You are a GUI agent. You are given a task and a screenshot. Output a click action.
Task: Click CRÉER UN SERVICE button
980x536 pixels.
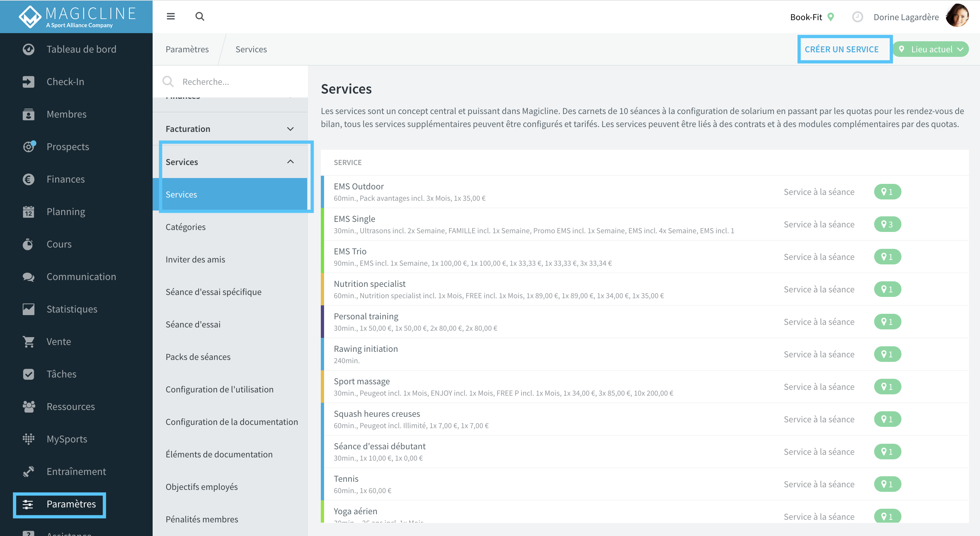pyautogui.click(x=842, y=49)
